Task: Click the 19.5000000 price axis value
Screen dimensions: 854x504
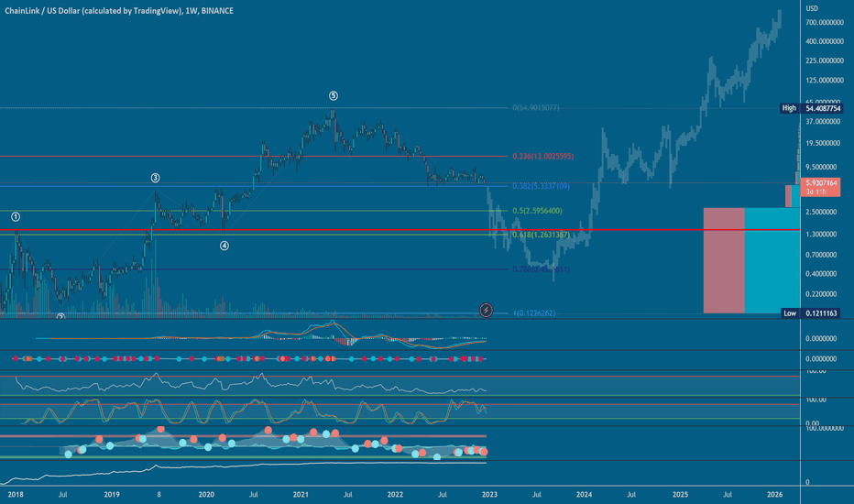Action: coord(823,143)
